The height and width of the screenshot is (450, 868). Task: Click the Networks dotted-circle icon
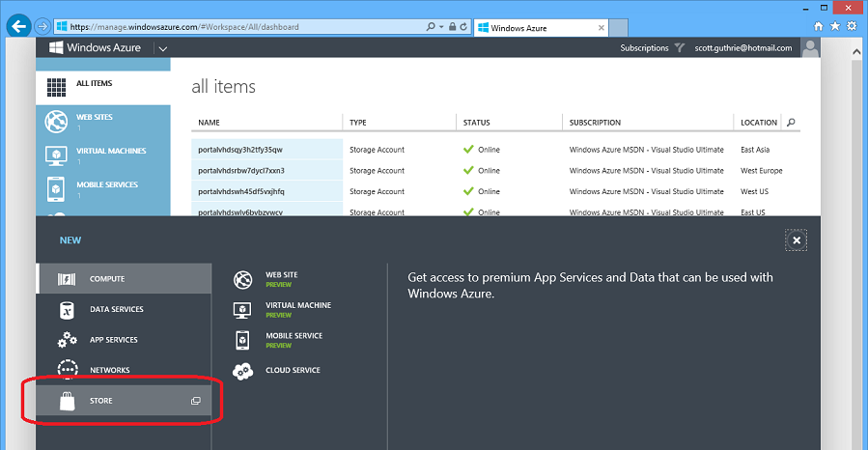click(x=68, y=369)
